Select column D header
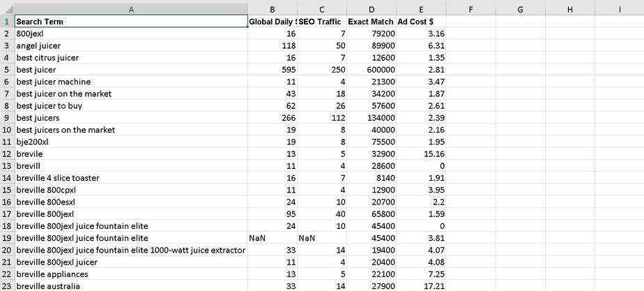 [371, 8]
